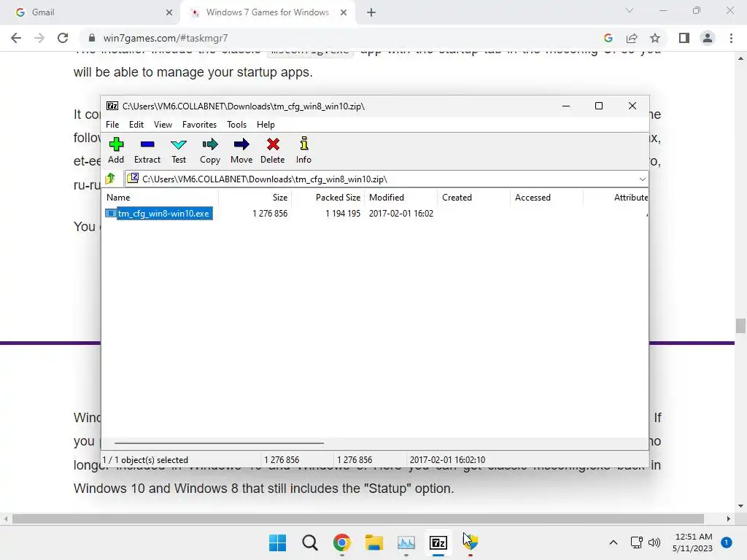Click the 7-Zip taskbar icon
Screen dimensions: 747x560
pyautogui.click(x=438, y=542)
